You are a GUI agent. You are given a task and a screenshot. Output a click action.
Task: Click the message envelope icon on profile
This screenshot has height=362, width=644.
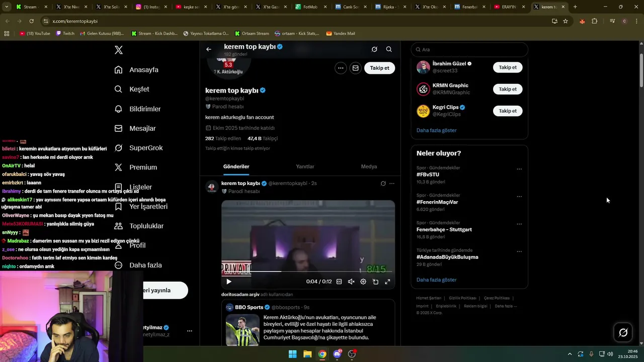tap(355, 68)
